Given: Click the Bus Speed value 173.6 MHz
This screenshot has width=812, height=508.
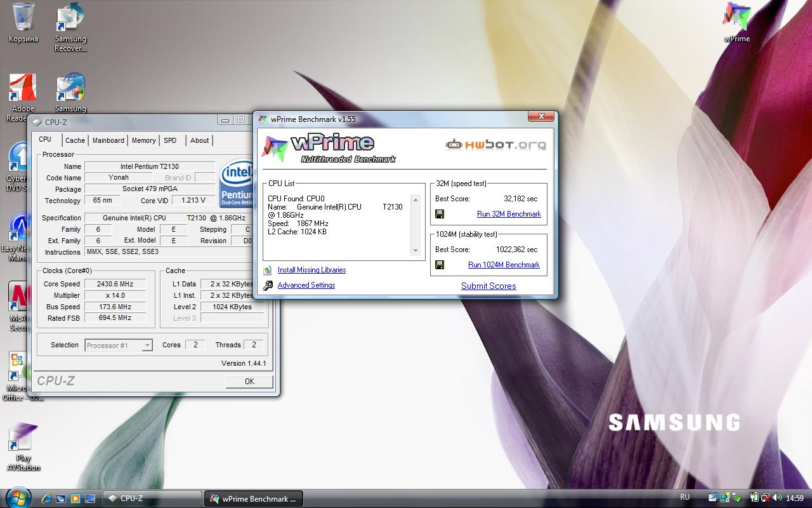Looking at the screenshot, I should point(115,307).
